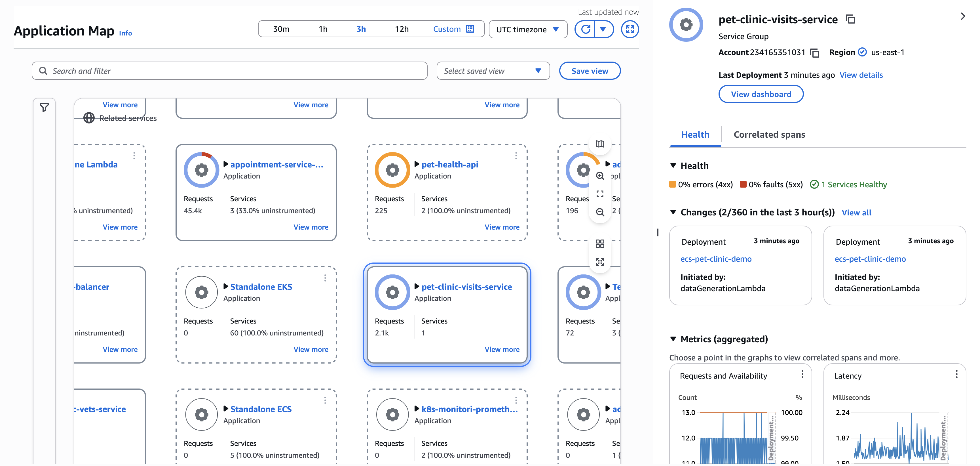The height and width of the screenshot is (466, 980).
Task: Zoom in on the application map
Action: tap(600, 176)
